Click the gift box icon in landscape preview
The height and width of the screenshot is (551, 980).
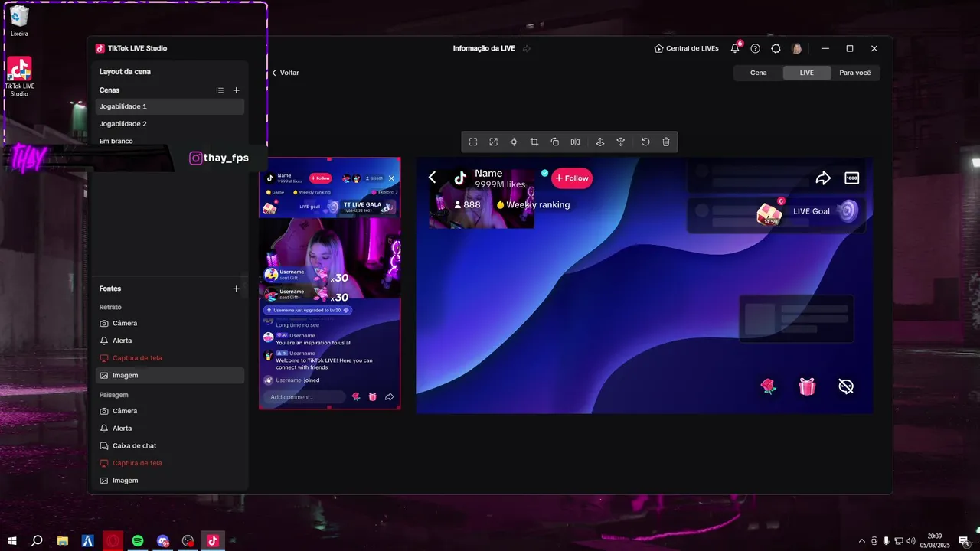pos(807,386)
